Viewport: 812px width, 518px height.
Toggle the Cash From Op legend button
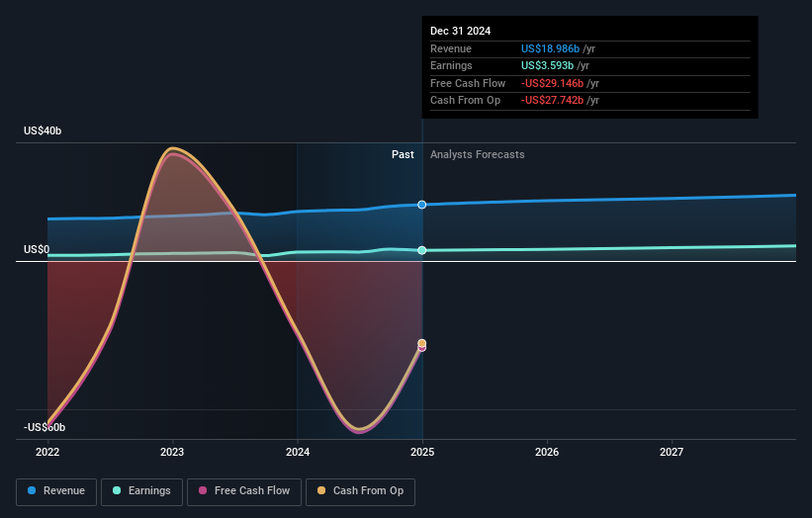pyautogui.click(x=360, y=491)
